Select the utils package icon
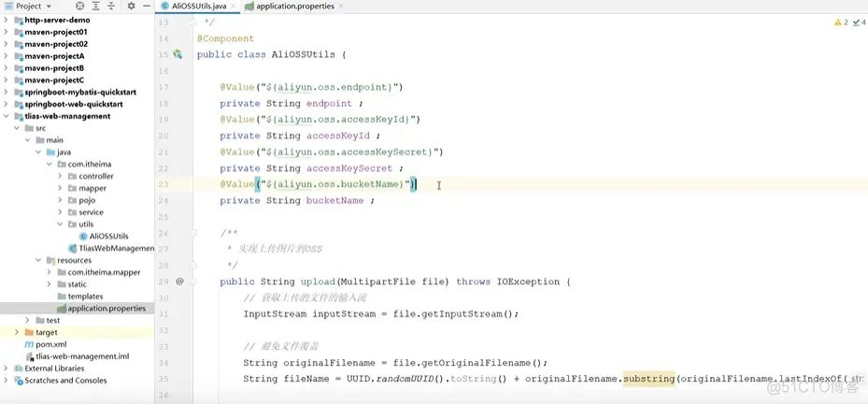The width and height of the screenshot is (868, 404). pos(73,224)
